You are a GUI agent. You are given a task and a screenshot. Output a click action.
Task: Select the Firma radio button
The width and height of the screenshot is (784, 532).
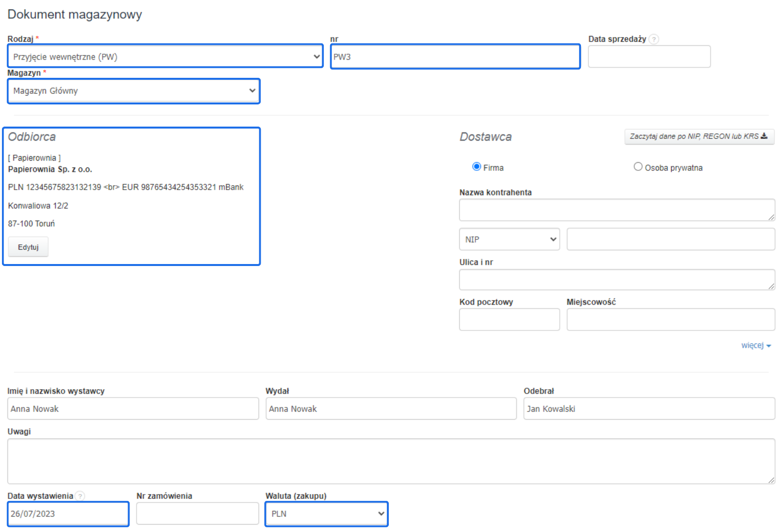pos(477,167)
